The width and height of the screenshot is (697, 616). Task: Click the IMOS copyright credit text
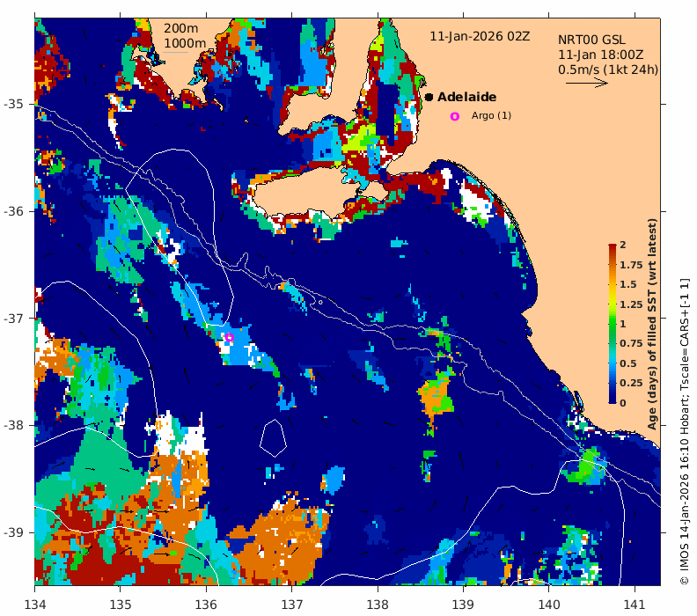tap(685, 431)
